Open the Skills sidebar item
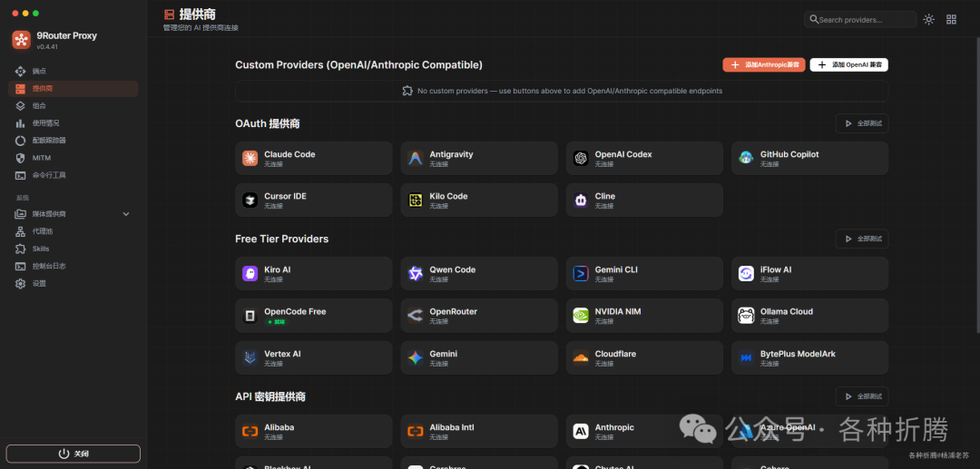980x469 pixels. (x=73, y=249)
